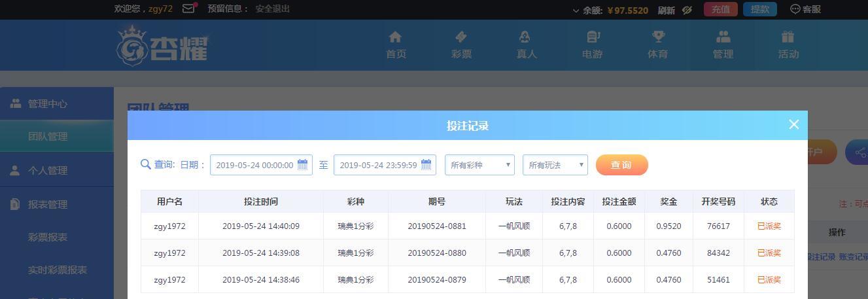Open 个人管理 in the sidebar

[57, 170]
